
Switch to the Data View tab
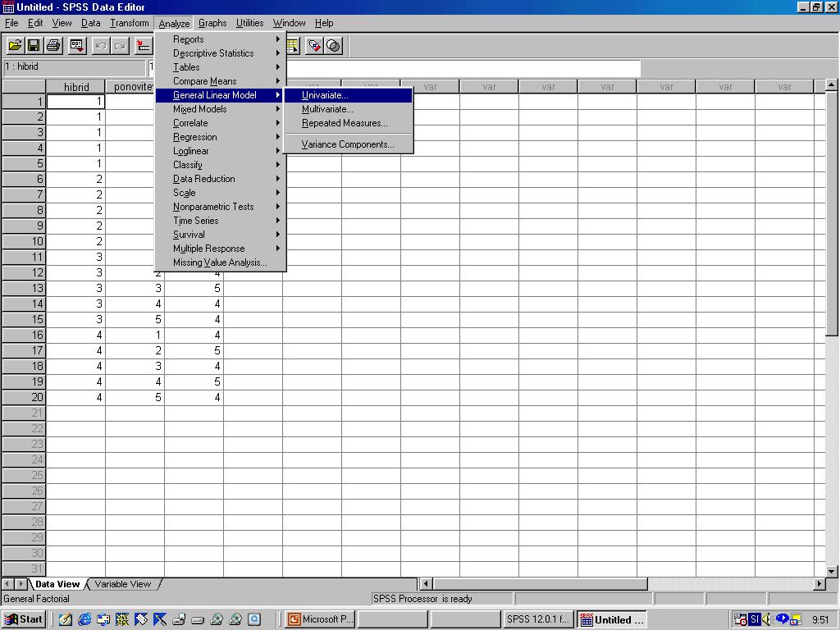click(57, 584)
